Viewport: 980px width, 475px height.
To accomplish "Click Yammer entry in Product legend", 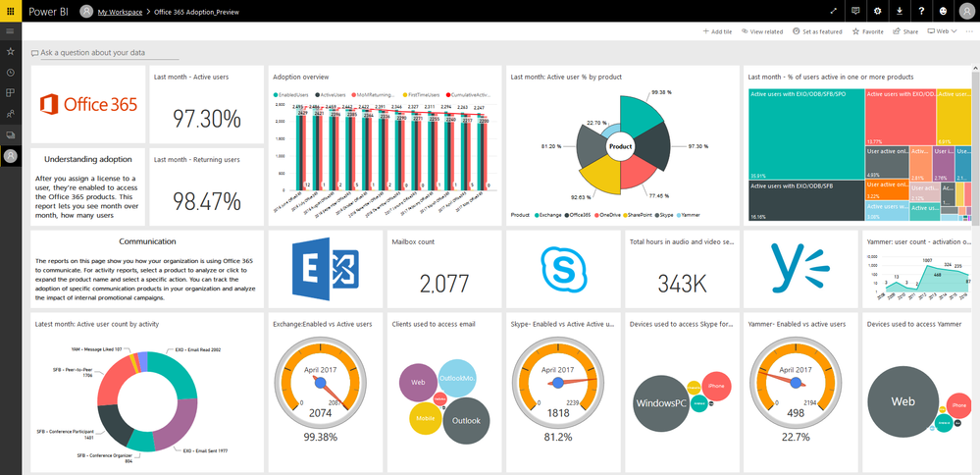I will click(688, 214).
